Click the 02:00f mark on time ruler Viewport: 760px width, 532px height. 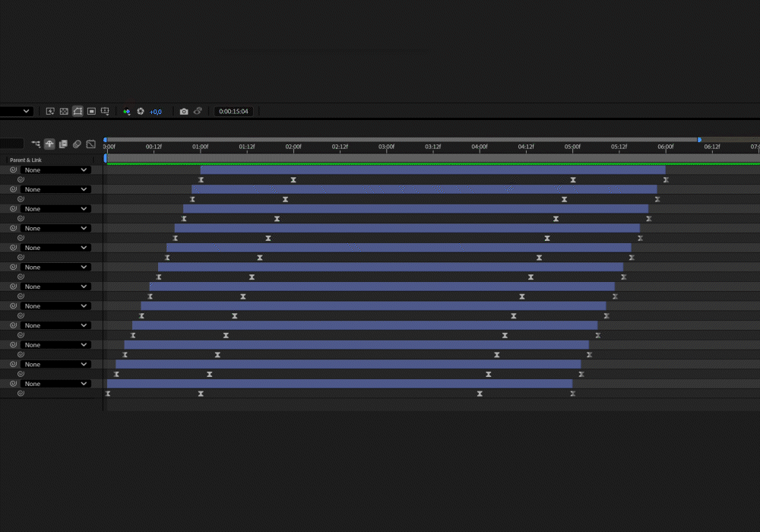pos(293,147)
